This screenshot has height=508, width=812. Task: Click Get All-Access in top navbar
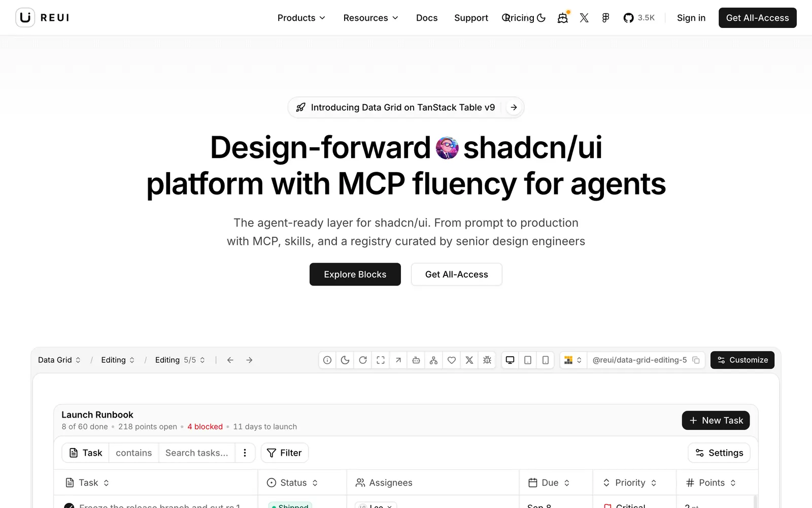point(758,18)
